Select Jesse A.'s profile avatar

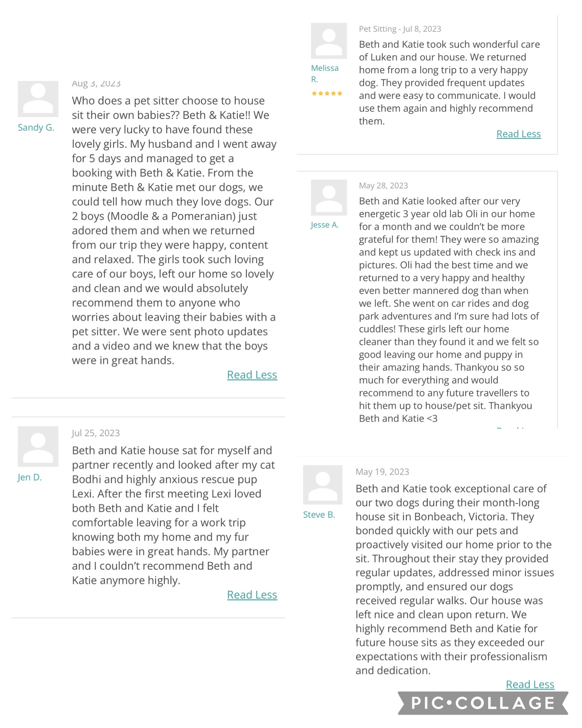329,197
